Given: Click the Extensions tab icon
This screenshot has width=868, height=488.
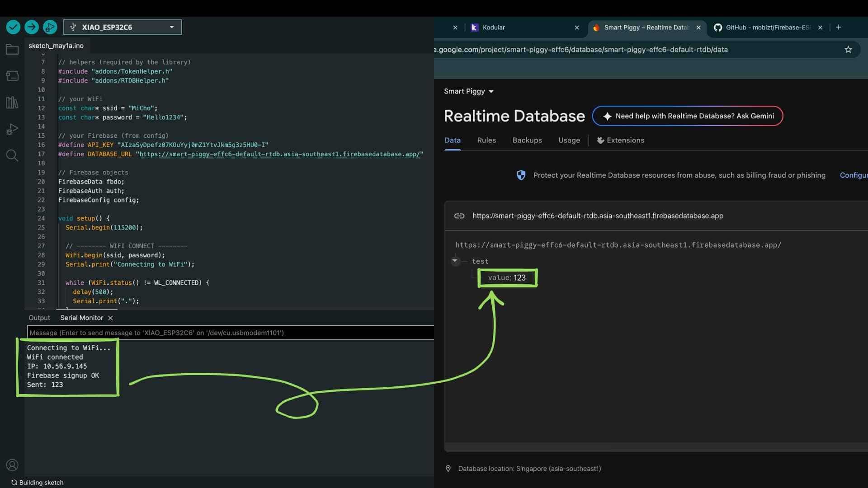Looking at the screenshot, I should (x=600, y=141).
